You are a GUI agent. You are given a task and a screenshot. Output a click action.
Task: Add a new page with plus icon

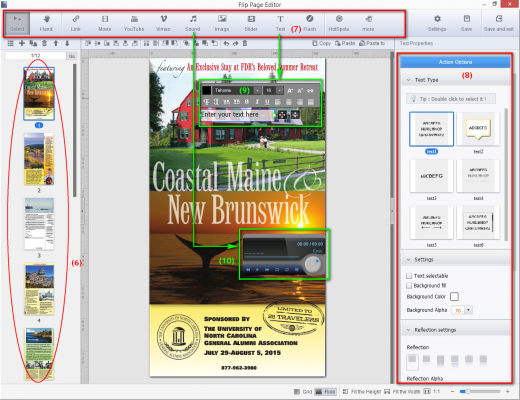point(22,43)
